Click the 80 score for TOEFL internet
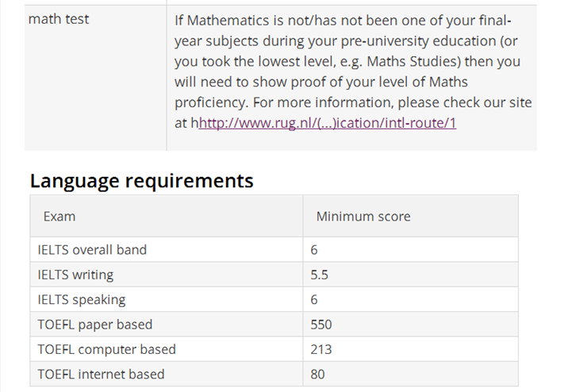Viewport: 564px width, 392px height. click(317, 375)
